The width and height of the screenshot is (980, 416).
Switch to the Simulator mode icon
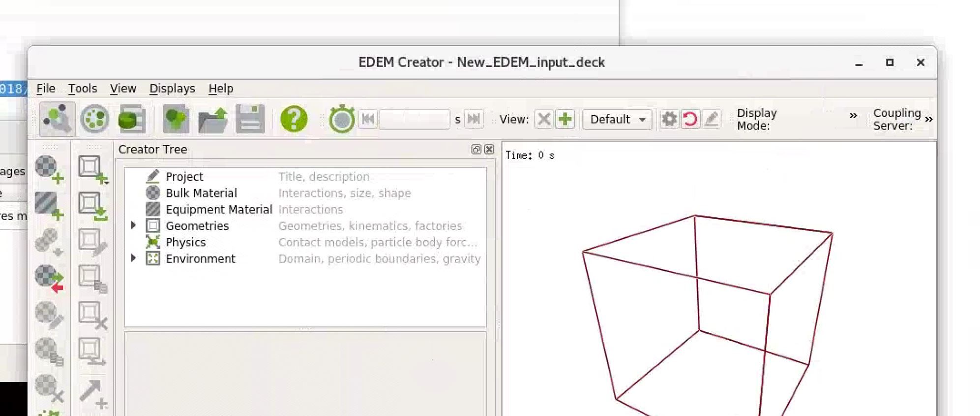tap(94, 119)
